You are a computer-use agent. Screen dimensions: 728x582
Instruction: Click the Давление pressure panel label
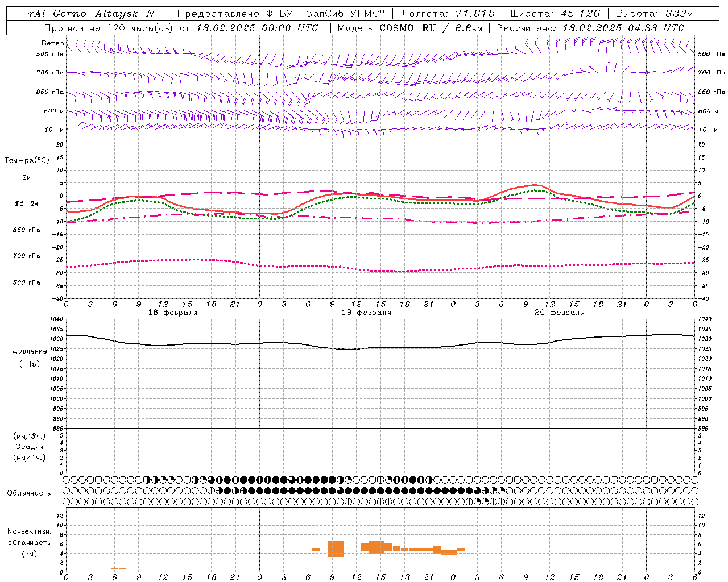tap(30, 351)
